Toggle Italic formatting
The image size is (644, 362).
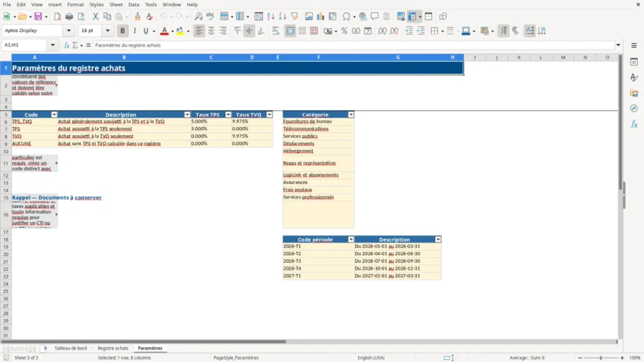tap(135, 31)
